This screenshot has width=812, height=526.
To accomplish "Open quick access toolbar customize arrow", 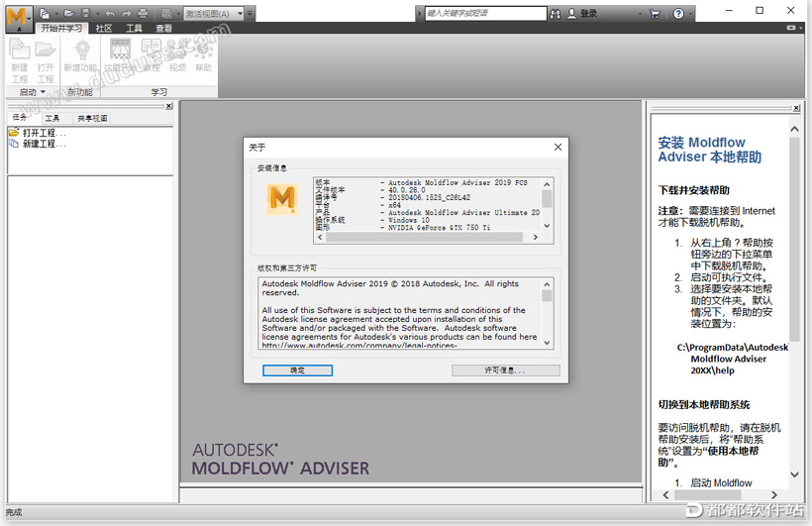I will [251, 14].
